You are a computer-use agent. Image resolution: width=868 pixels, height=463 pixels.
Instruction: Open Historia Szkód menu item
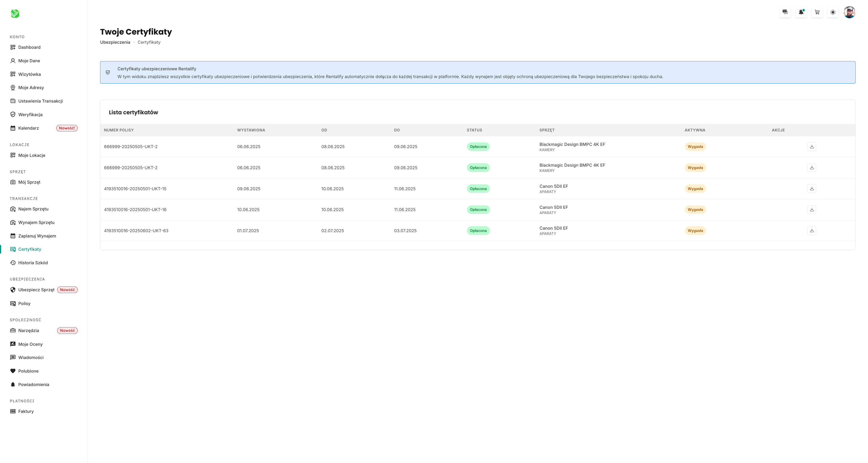33,263
